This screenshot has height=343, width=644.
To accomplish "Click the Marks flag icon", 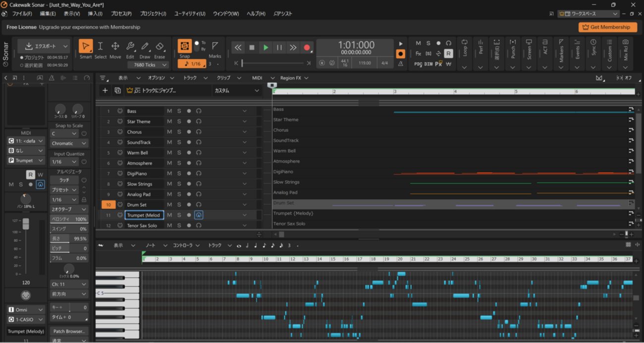I will (x=215, y=46).
